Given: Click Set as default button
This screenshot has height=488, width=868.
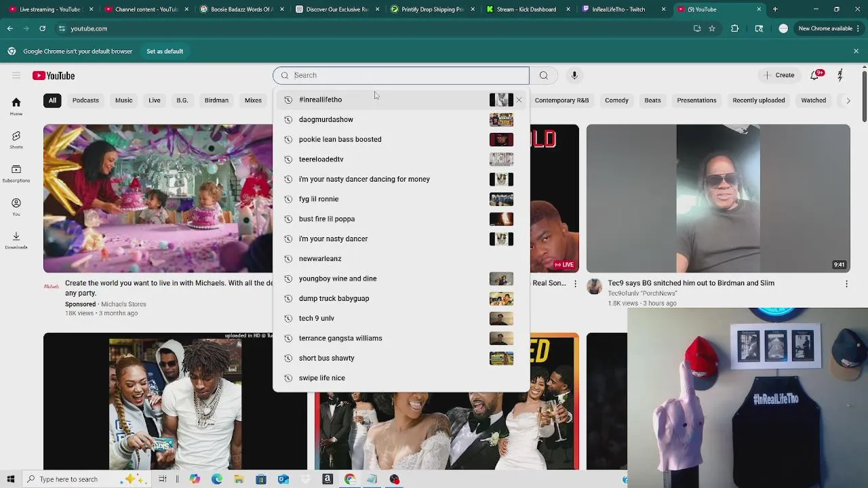Looking at the screenshot, I should click(165, 52).
